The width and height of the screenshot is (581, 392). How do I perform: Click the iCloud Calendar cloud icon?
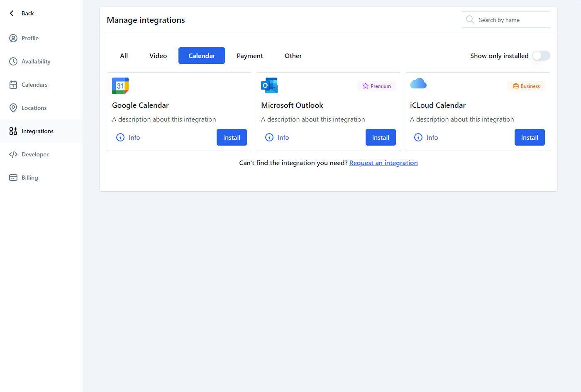tap(418, 84)
